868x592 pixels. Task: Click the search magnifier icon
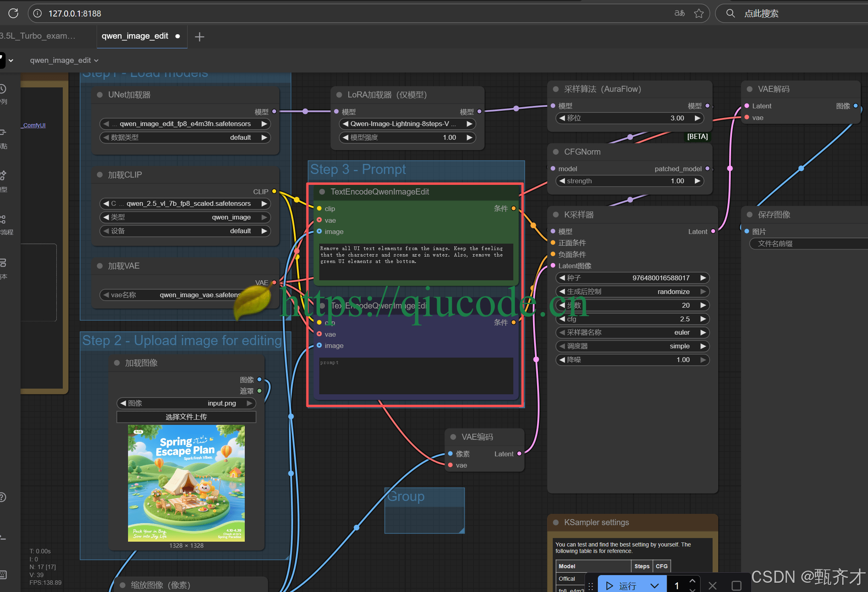(x=730, y=13)
